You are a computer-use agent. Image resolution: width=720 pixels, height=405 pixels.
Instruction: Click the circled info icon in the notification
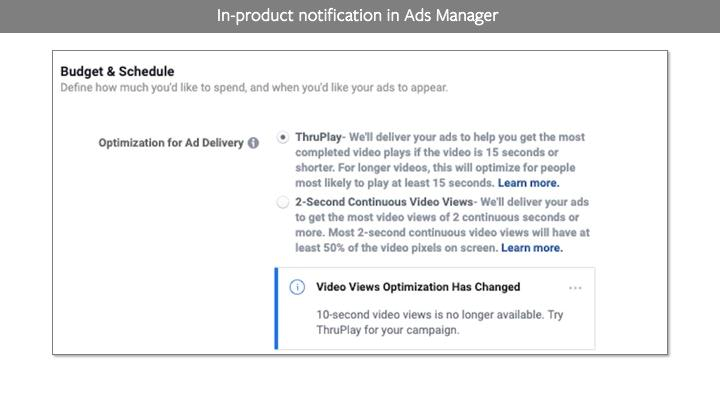click(297, 287)
